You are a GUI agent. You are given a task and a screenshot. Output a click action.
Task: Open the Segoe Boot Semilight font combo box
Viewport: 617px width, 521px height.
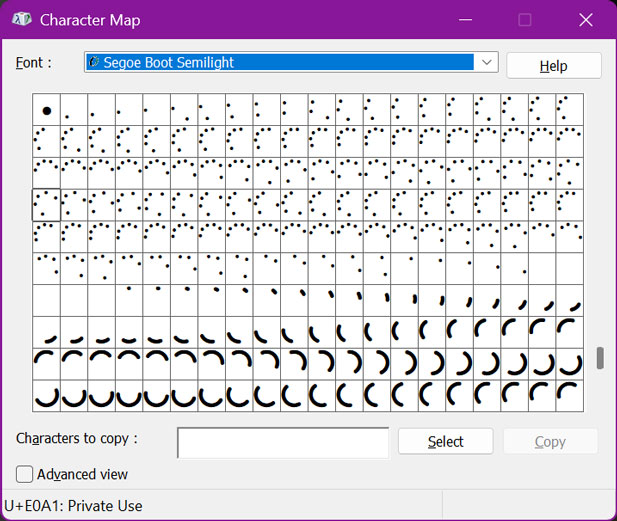coord(291,62)
